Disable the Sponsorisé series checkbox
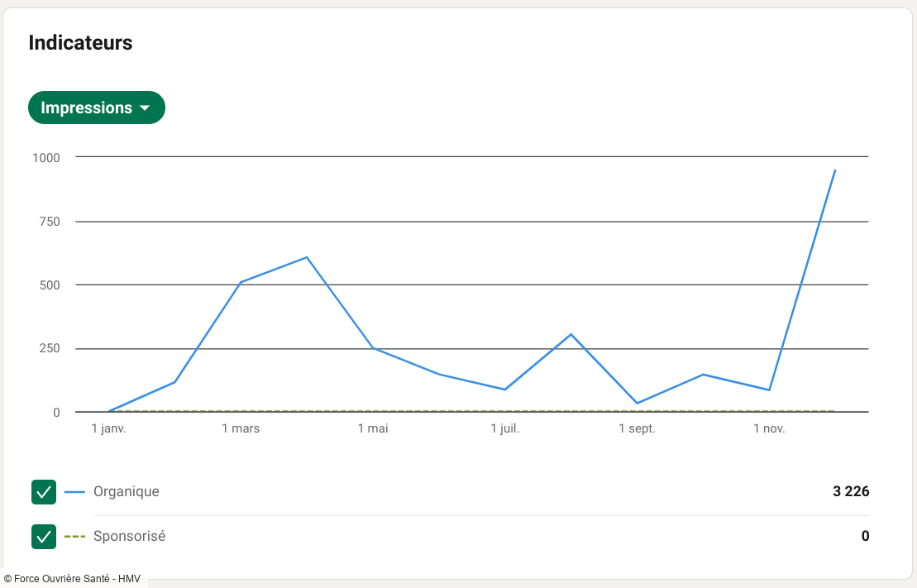Screen dimensions: 917x588 pos(44,536)
